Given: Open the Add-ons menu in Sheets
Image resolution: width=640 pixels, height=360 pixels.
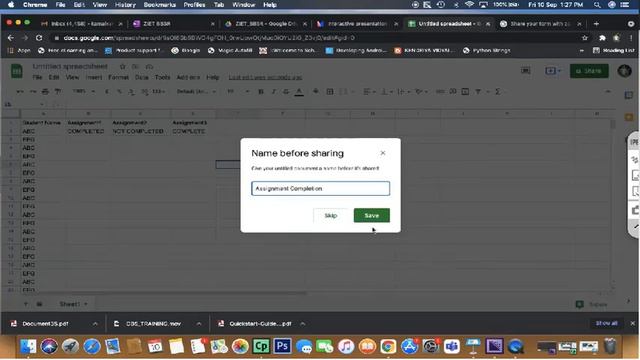Looking at the screenshot, I should coord(188,77).
